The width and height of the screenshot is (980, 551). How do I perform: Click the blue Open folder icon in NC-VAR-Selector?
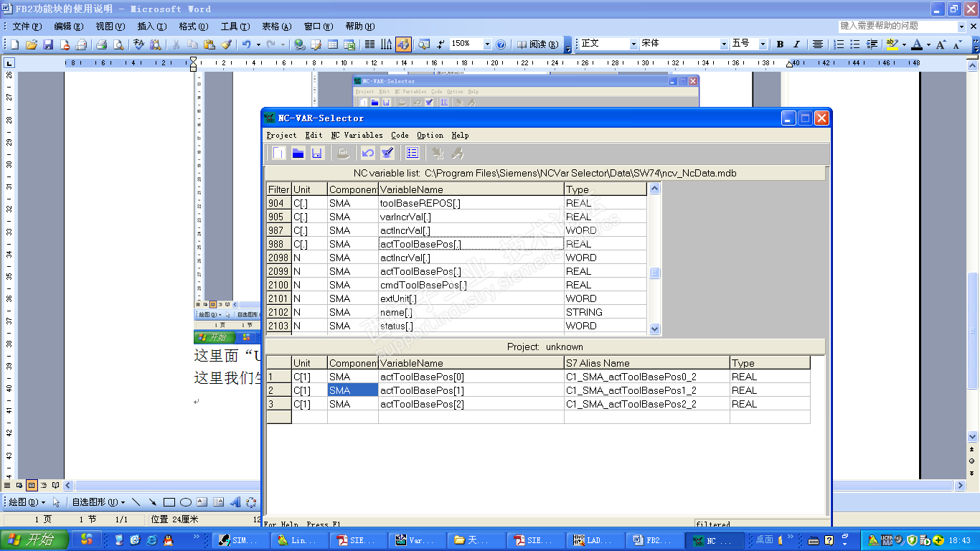(x=298, y=153)
